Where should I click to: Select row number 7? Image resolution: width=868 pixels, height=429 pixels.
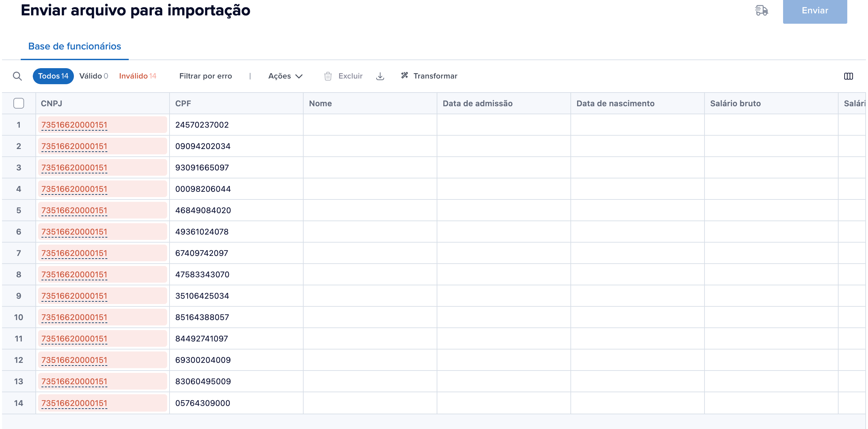click(18, 253)
